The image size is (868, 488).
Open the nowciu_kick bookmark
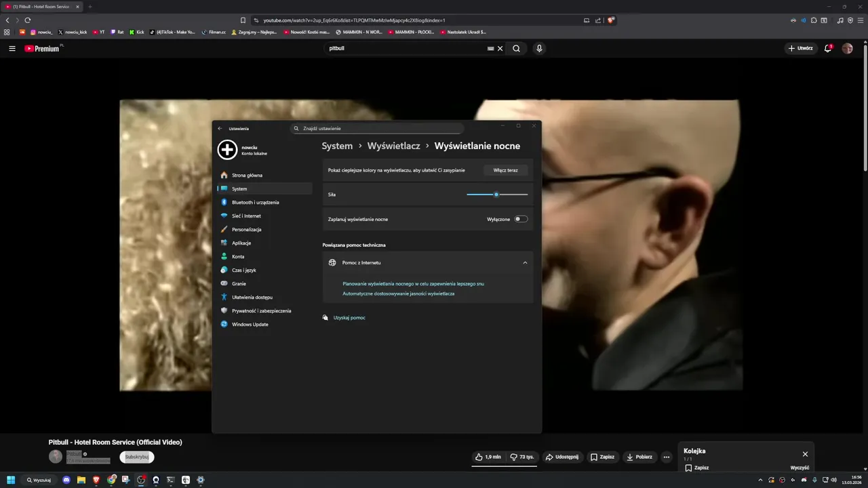point(72,32)
